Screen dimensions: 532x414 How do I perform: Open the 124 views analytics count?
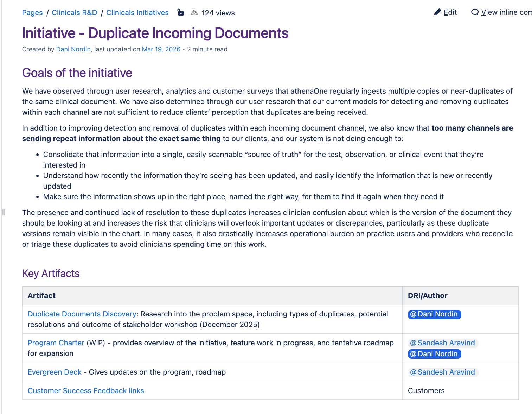coord(218,13)
